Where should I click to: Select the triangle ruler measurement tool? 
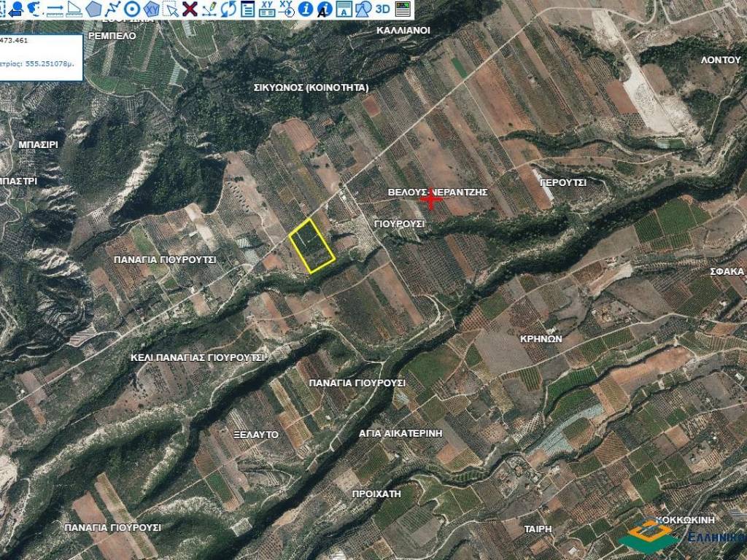point(74,9)
